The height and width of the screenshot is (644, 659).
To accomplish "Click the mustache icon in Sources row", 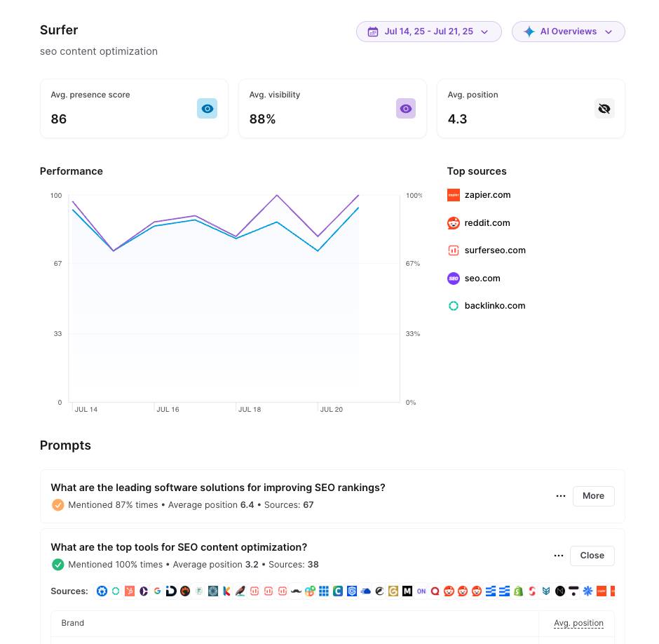I will [x=296, y=591].
